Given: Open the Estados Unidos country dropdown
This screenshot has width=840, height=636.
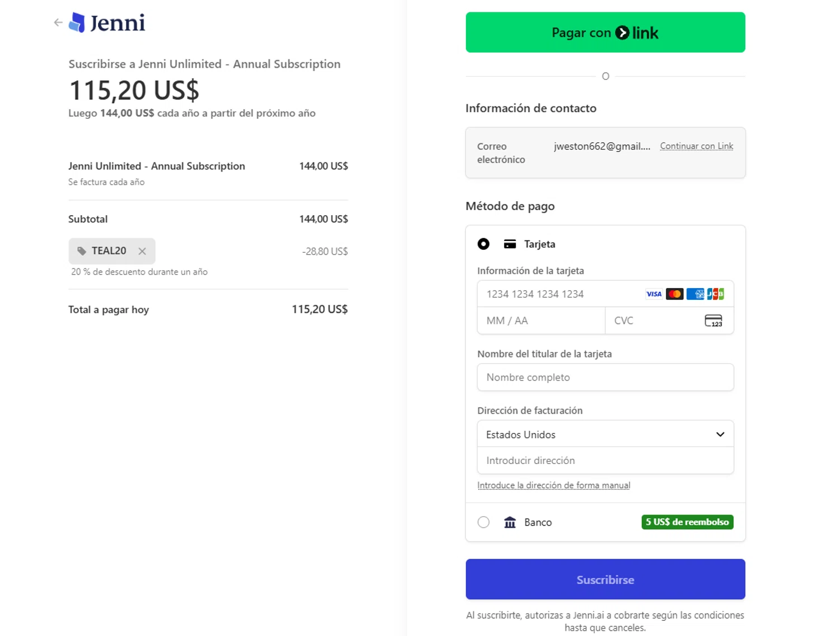Looking at the screenshot, I should coord(605,434).
